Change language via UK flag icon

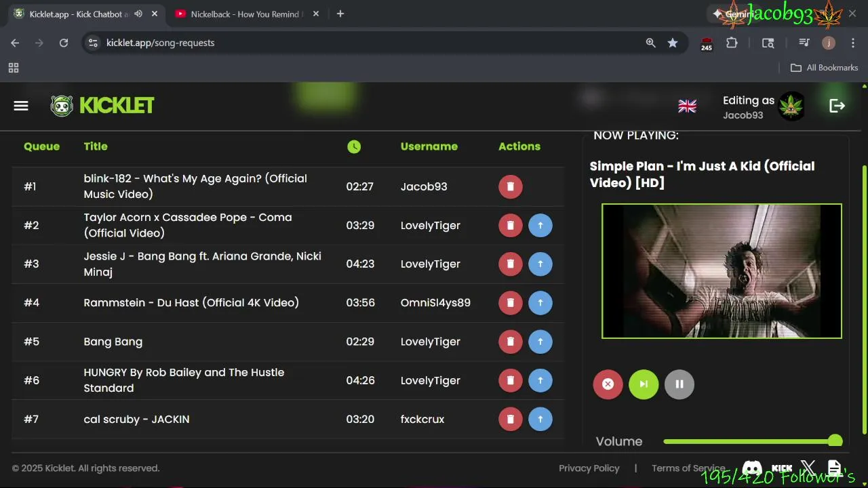tap(687, 106)
